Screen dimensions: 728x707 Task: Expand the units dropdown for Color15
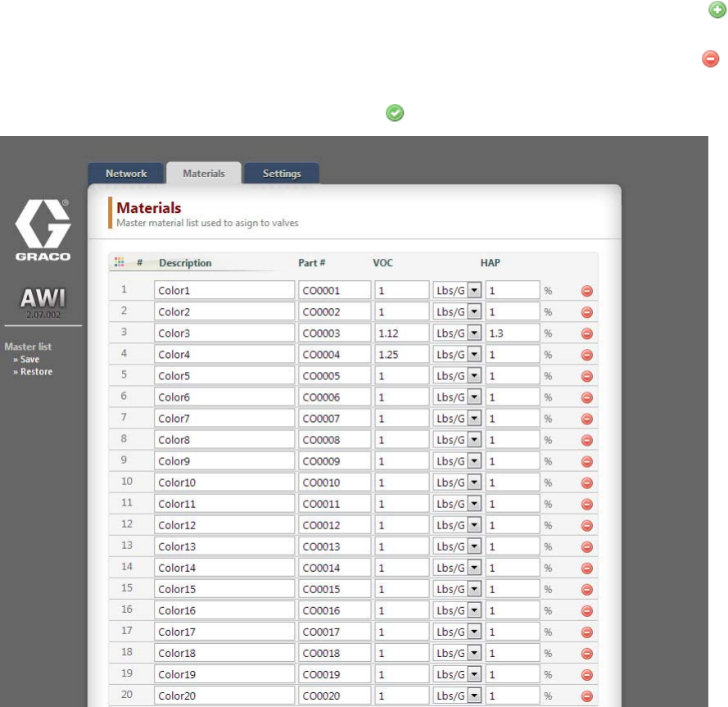click(x=457, y=590)
